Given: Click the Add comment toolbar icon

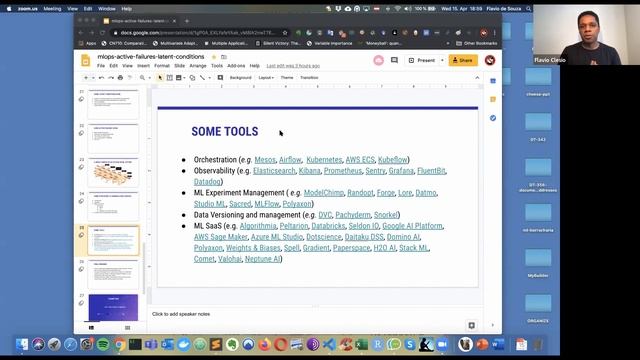Looking at the screenshot, I should coord(220,78).
